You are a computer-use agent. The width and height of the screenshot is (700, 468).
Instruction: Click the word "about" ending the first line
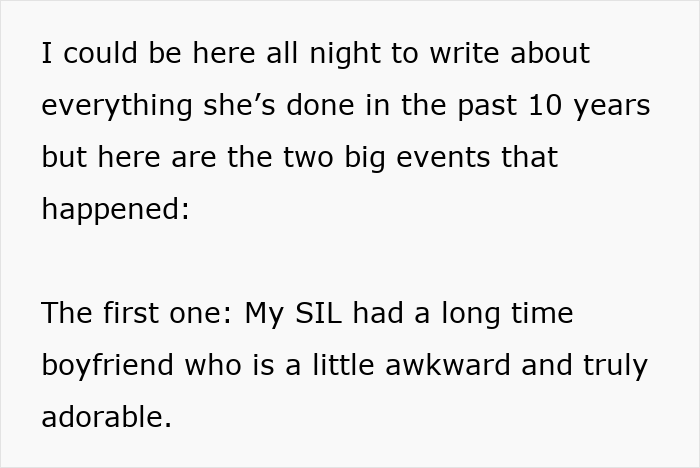pos(552,54)
